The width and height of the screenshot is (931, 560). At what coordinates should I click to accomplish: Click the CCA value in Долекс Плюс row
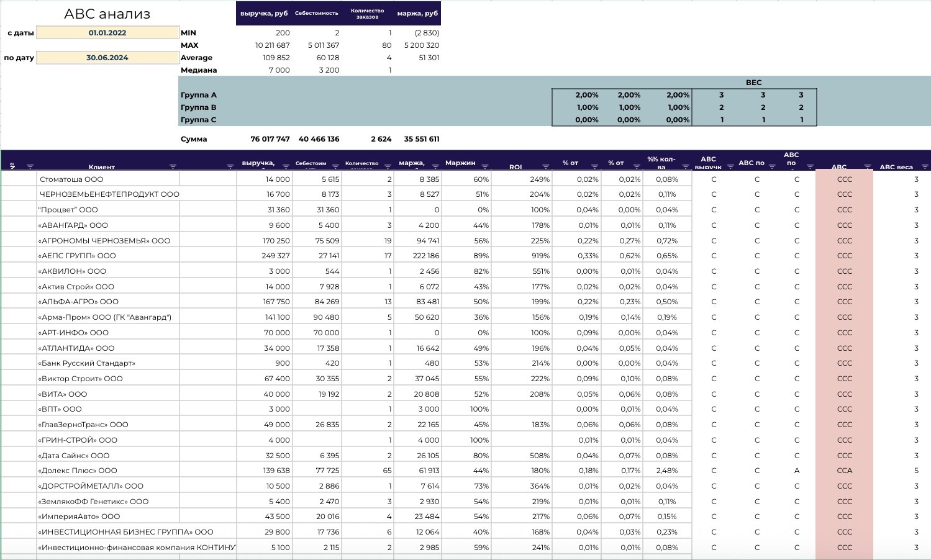(x=844, y=471)
